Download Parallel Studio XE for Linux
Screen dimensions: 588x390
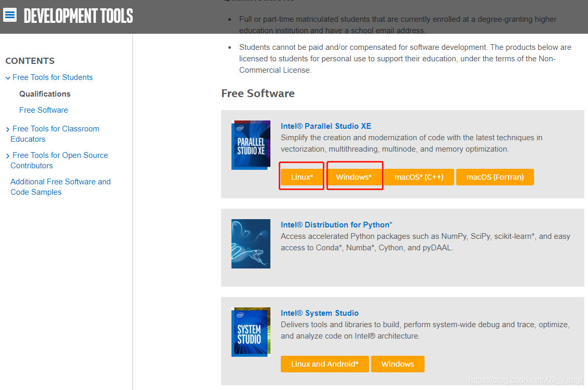(302, 177)
